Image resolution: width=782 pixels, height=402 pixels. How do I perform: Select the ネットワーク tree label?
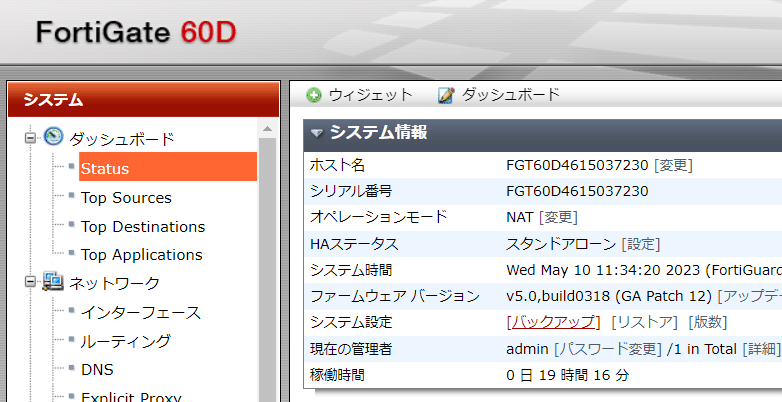pyautogui.click(x=114, y=283)
